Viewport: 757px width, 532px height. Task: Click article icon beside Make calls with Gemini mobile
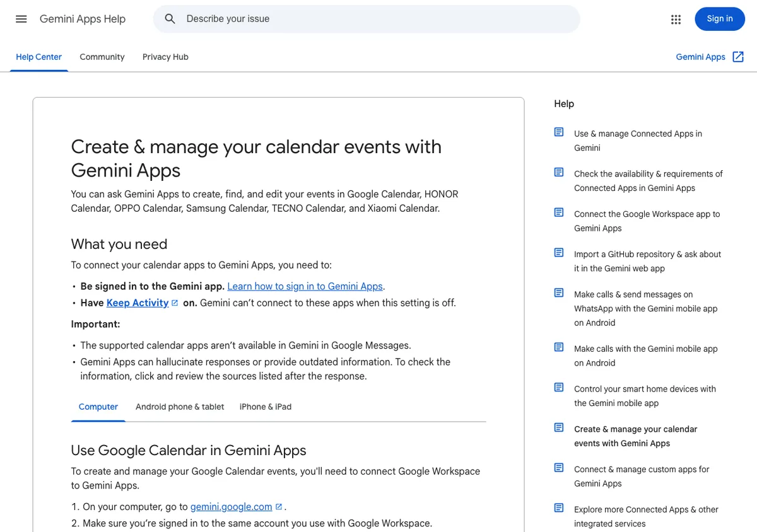(559, 347)
